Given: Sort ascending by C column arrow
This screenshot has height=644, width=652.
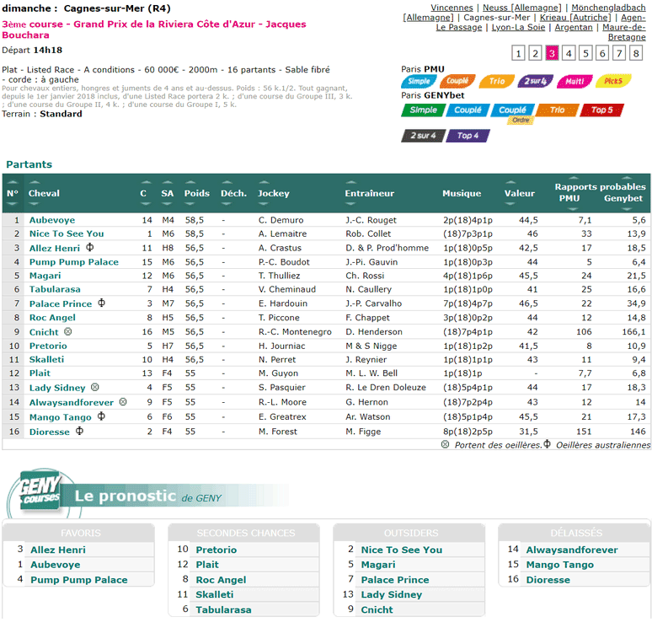Looking at the screenshot, I should (146, 183).
